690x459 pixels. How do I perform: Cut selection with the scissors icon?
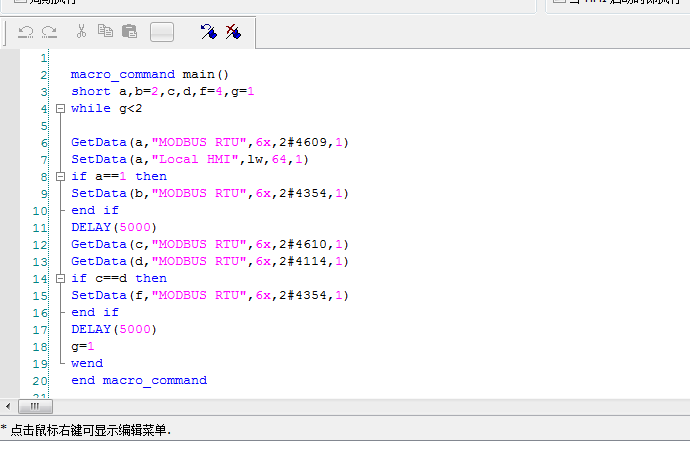[x=82, y=32]
